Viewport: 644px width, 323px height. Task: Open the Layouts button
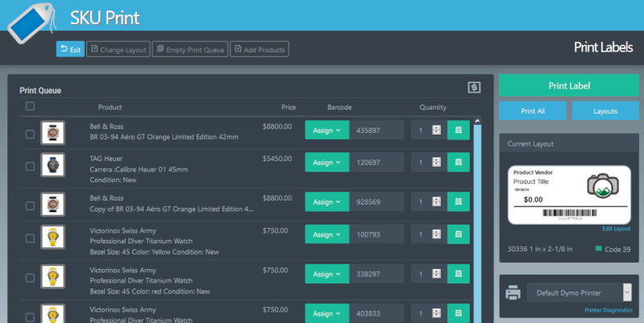[x=605, y=111]
